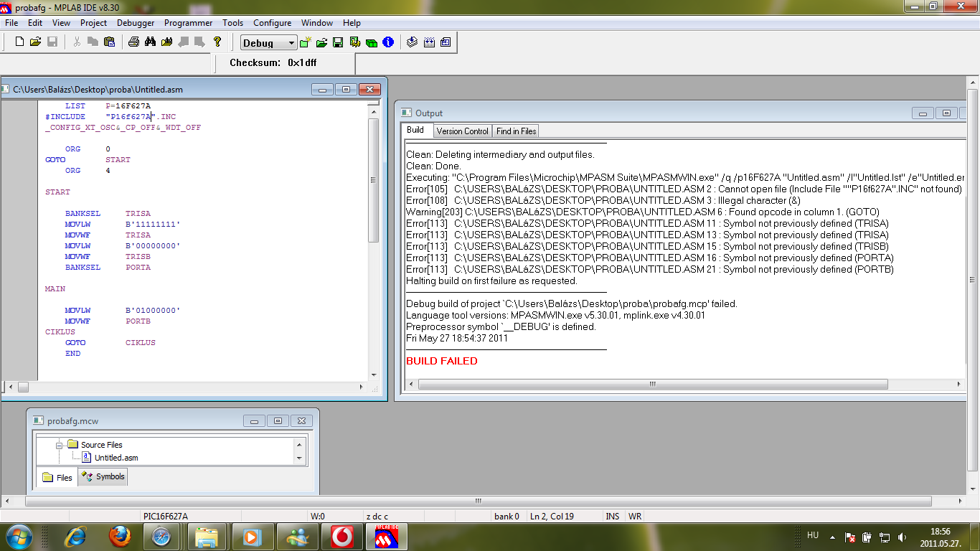Select the Source Files folder
Screen dimensions: 980x551
[x=101, y=445]
